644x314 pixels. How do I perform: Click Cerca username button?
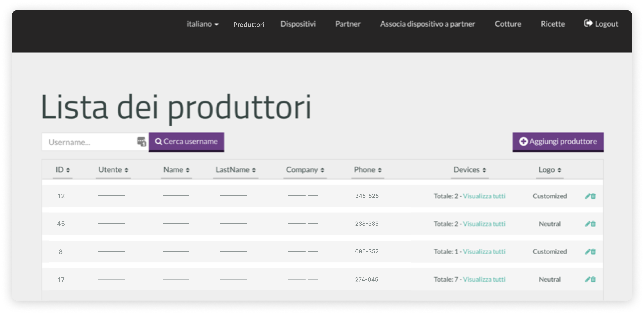point(186,142)
